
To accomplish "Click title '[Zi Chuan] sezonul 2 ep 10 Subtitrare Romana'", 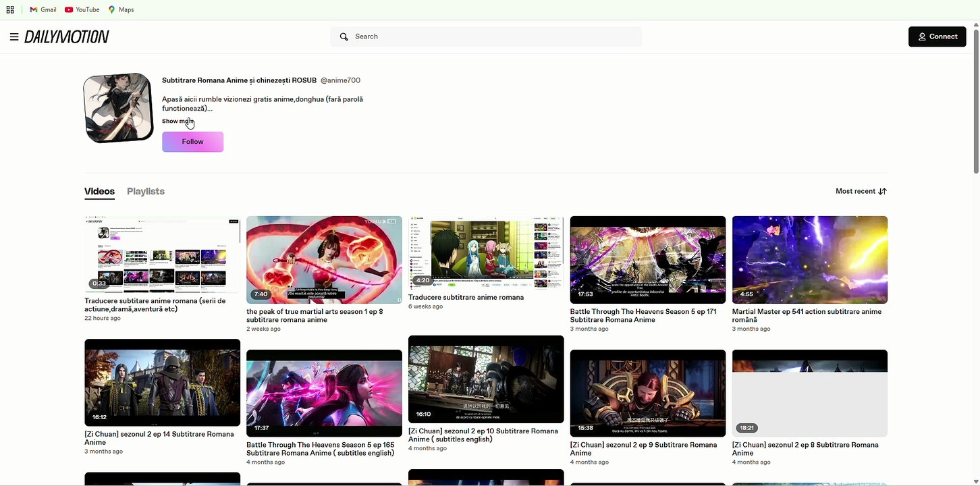I will (483, 435).
